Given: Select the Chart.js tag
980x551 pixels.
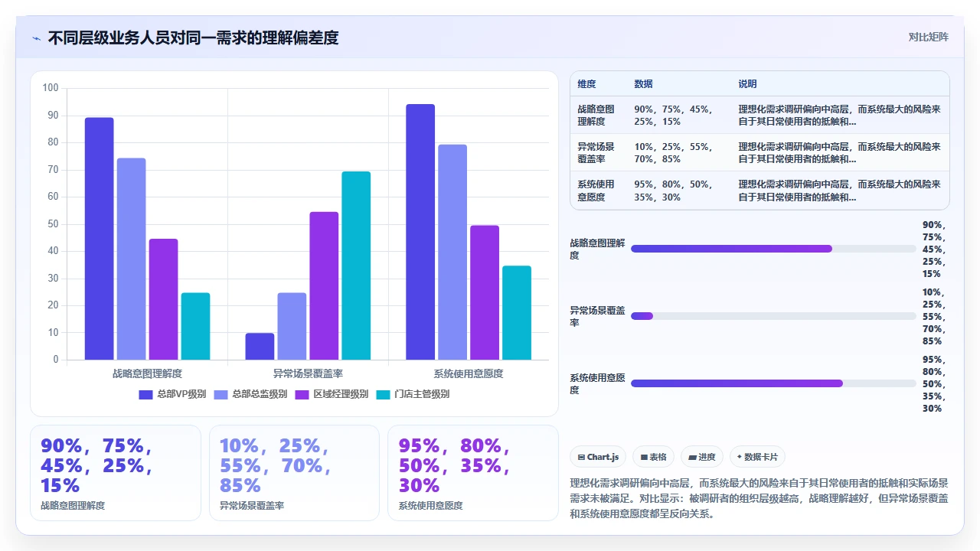Looking at the screenshot, I should [x=598, y=457].
